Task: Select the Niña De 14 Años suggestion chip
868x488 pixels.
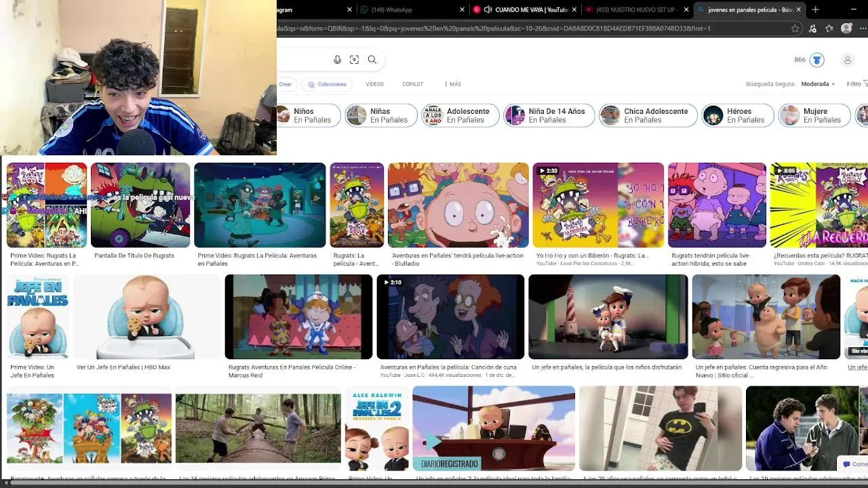Action: pos(549,115)
